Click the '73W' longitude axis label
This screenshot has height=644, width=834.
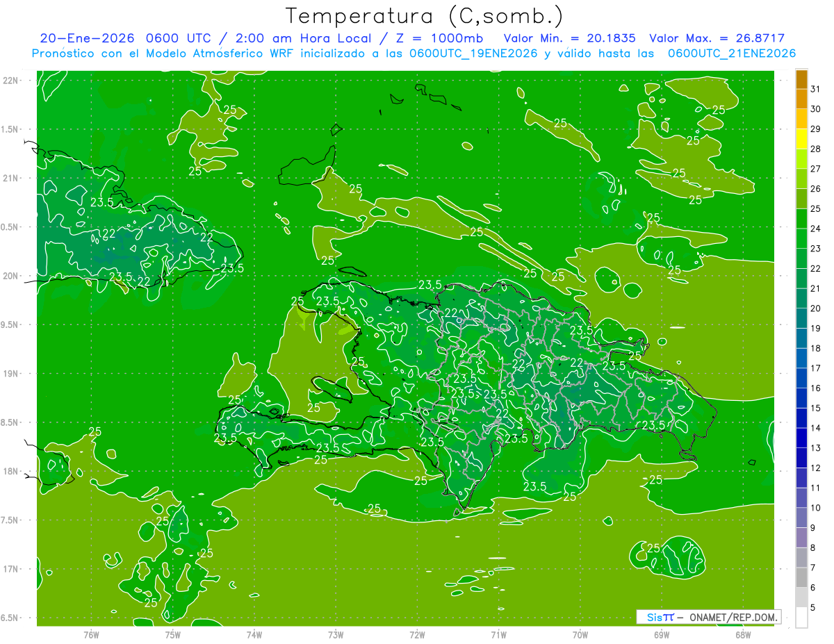(336, 634)
